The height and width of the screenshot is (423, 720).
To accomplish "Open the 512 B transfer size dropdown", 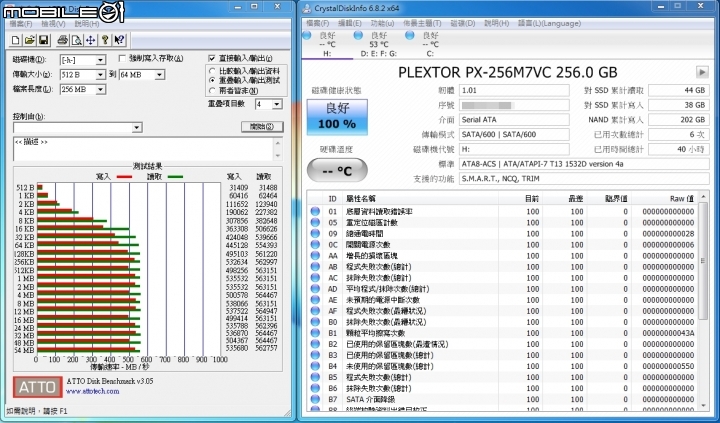I will (x=100, y=75).
